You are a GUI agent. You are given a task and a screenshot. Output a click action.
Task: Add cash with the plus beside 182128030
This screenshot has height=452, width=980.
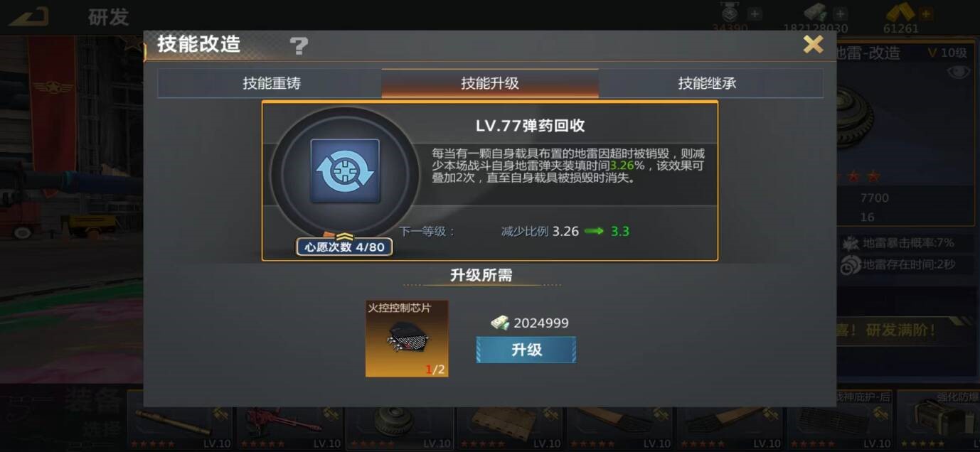[840, 14]
